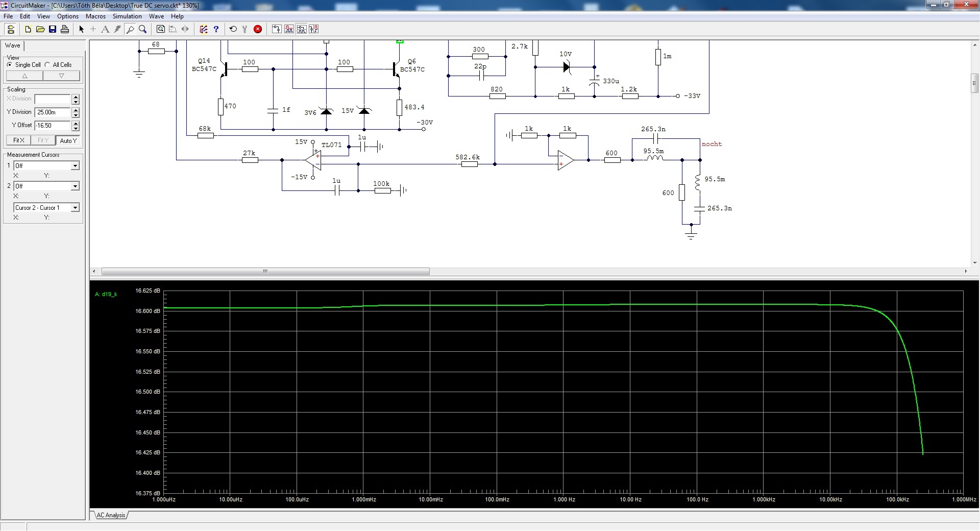Click the New file icon
980x531 pixels.
click(x=28, y=29)
